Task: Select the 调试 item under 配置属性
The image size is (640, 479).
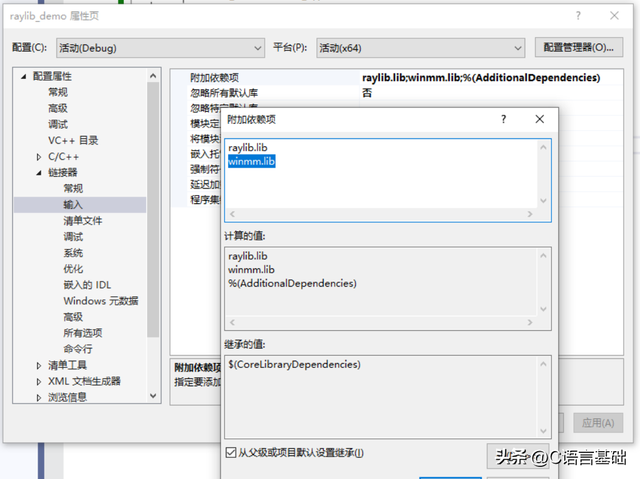Action: [x=58, y=124]
